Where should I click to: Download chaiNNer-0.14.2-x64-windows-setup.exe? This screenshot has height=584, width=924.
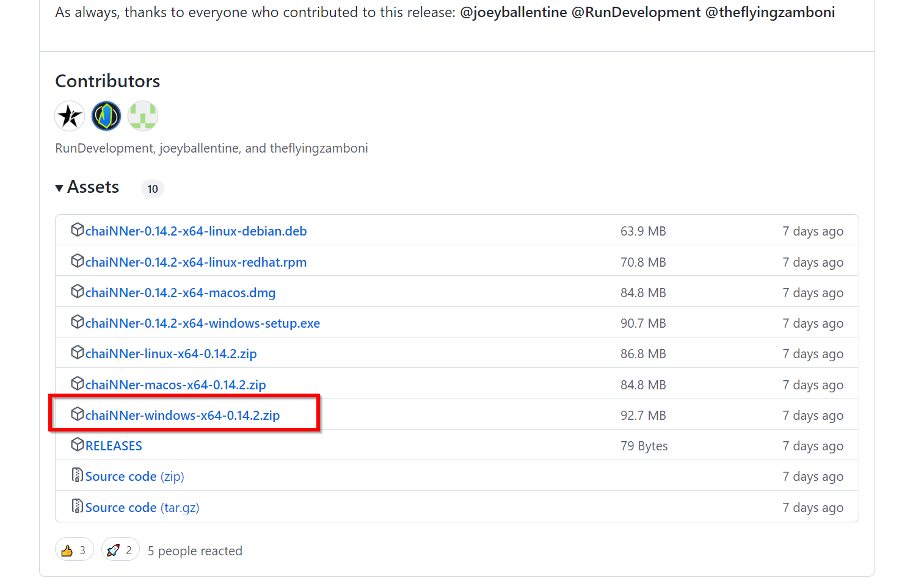pyautogui.click(x=203, y=323)
